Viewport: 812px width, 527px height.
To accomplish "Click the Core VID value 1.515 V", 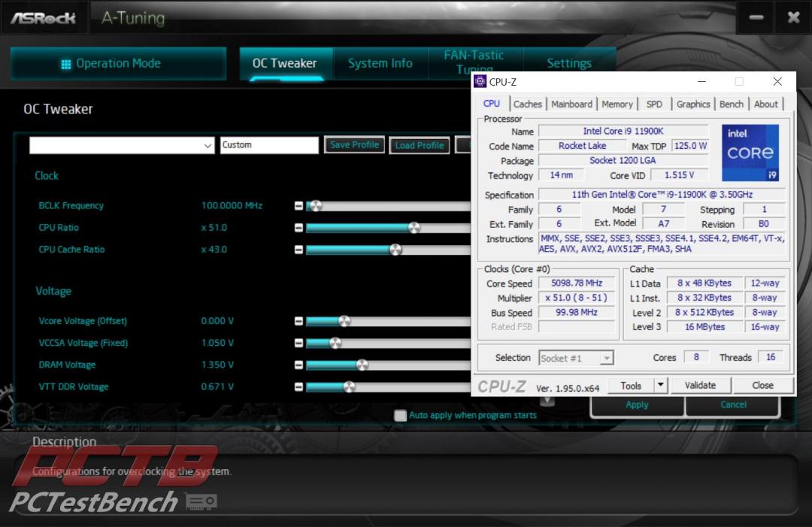I will coord(679,175).
